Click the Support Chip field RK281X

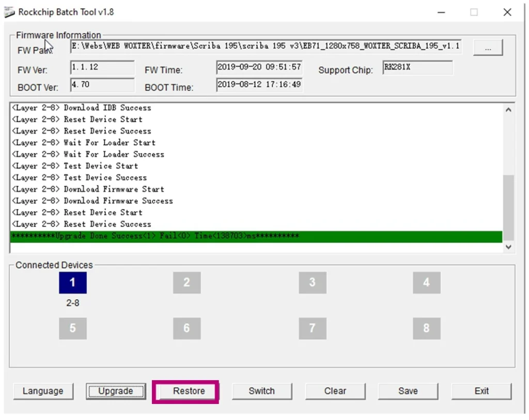[417, 68]
